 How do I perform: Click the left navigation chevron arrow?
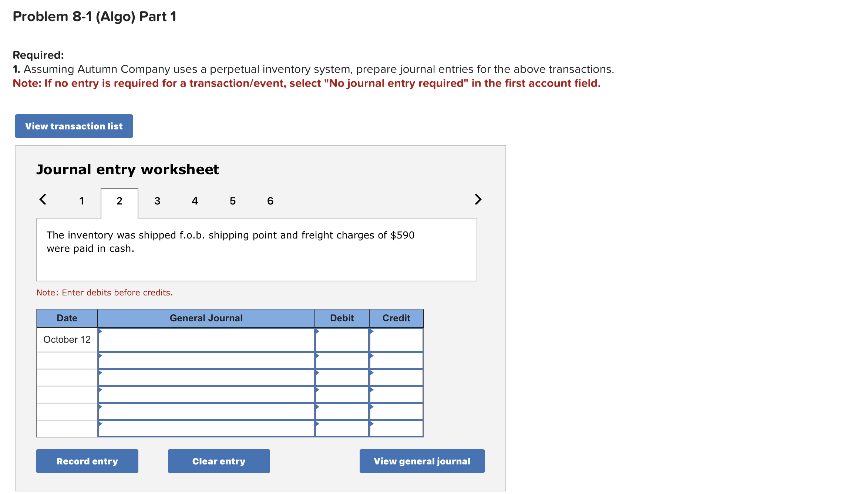[43, 200]
